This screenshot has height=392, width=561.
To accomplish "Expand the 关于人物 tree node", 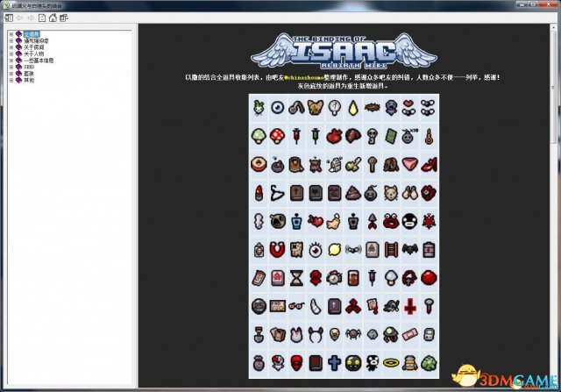I will coord(11,53).
